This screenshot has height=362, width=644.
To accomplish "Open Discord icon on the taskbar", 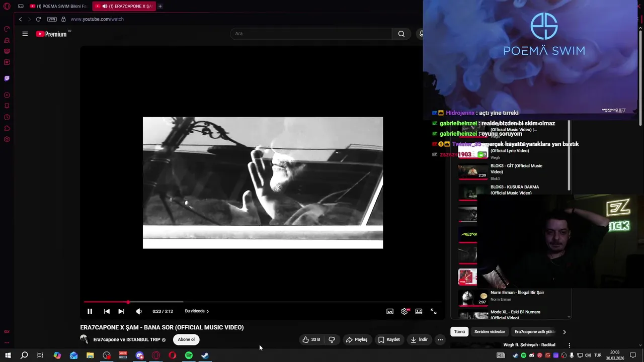I will pos(139,355).
